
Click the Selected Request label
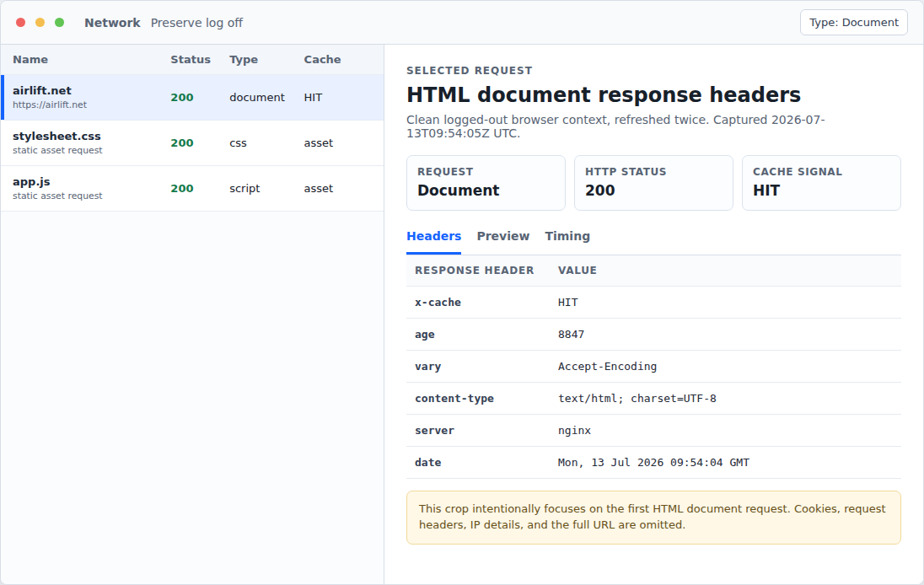pos(469,71)
